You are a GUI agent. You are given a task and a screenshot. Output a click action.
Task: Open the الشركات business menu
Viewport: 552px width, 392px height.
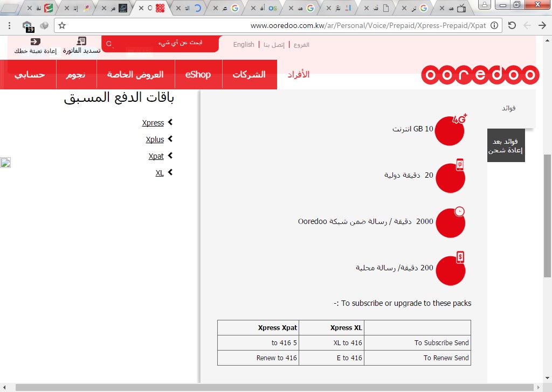249,74
